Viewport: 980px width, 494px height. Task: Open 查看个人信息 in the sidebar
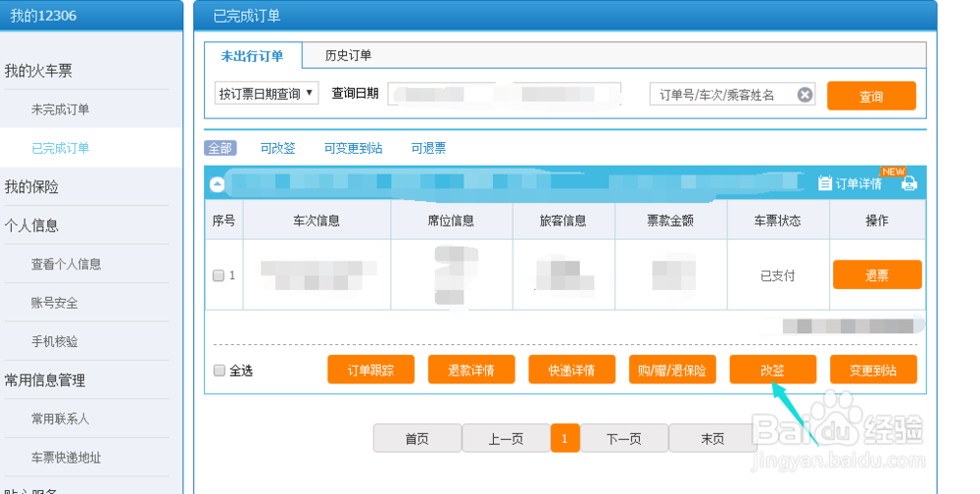67,264
